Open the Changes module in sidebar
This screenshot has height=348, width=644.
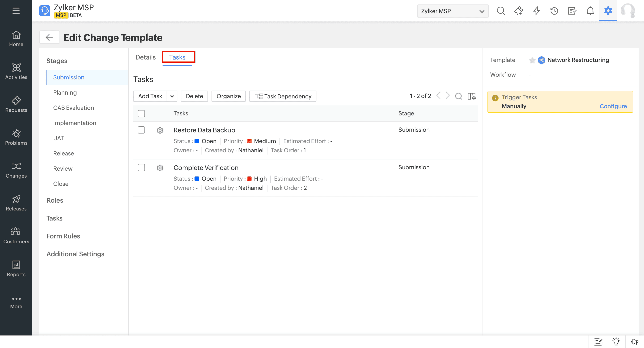click(16, 170)
